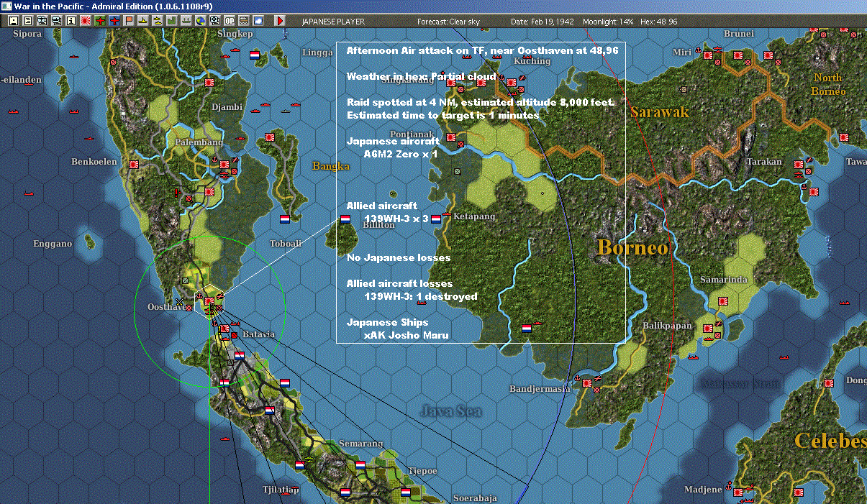Click the 'A6M2 Zero x 1' report line
The image size is (867, 504).
(x=401, y=153)
